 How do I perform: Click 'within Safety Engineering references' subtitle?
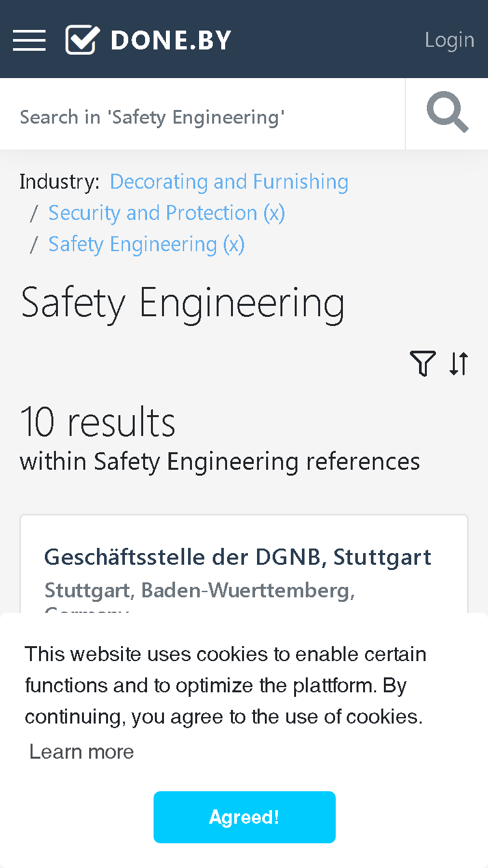click(220, 461)
